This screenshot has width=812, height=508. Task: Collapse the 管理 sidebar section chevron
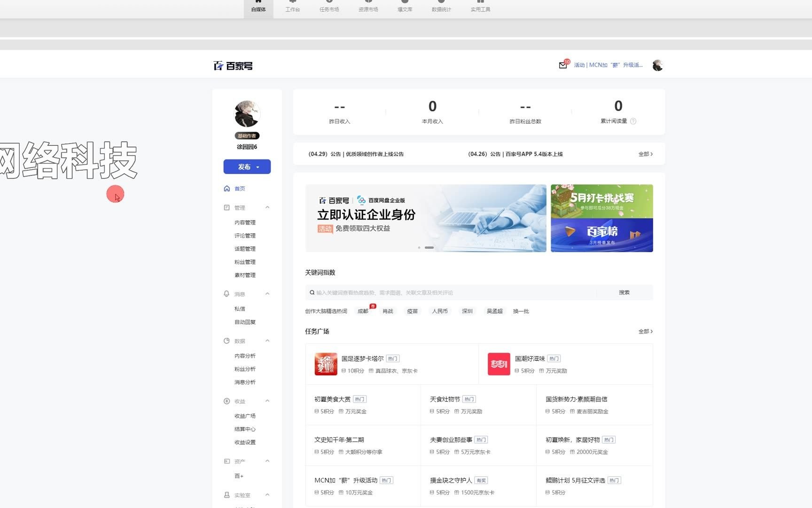coord(267,207)
